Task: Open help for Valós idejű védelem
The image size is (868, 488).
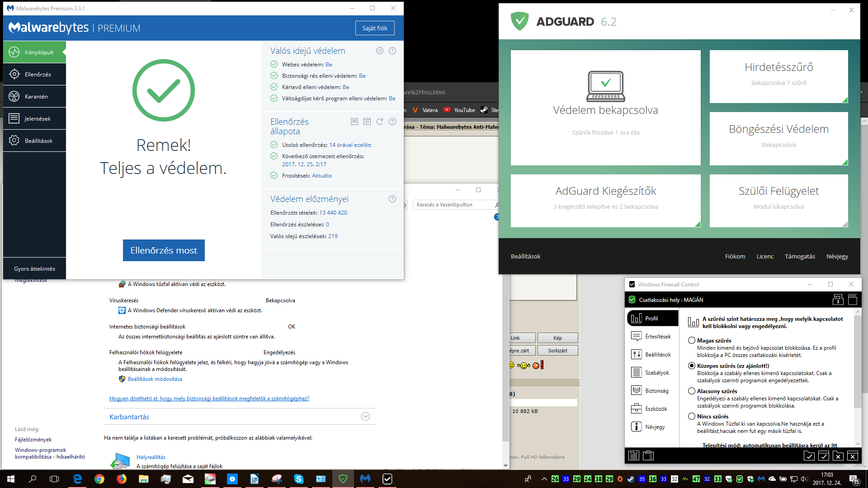Action: pos(392,51)
